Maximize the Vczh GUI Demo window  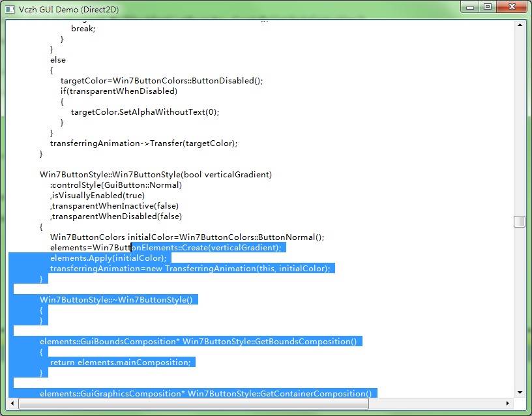488,7
